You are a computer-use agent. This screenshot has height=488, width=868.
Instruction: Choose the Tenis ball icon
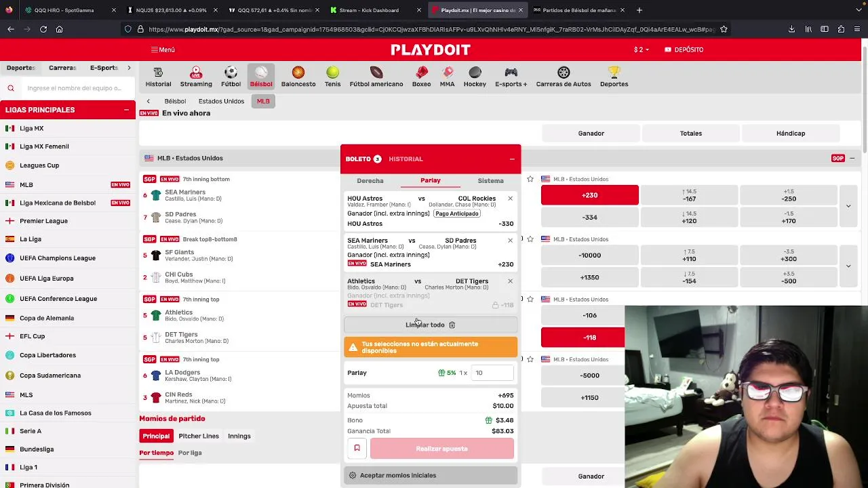(332, 73)
